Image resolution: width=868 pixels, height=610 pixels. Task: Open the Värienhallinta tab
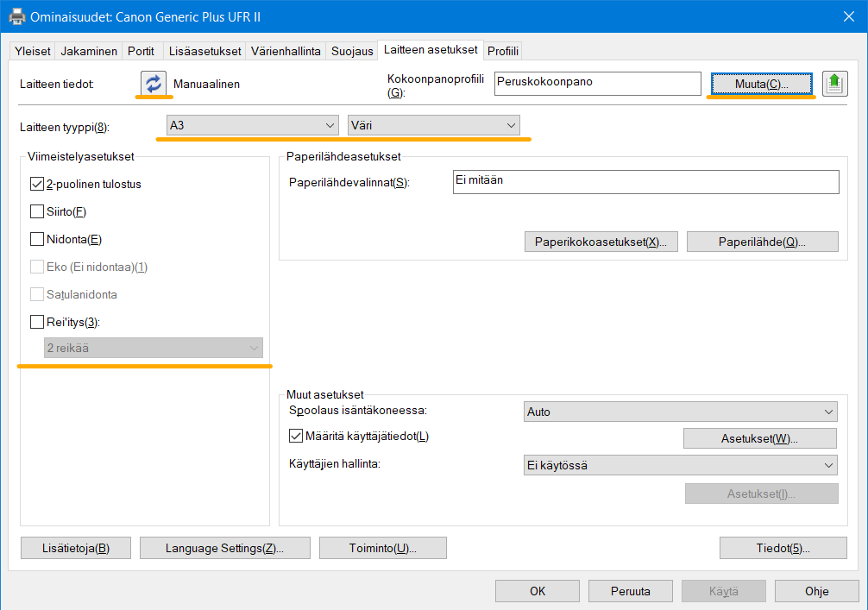pyautogui.click(x=286, y=51)
